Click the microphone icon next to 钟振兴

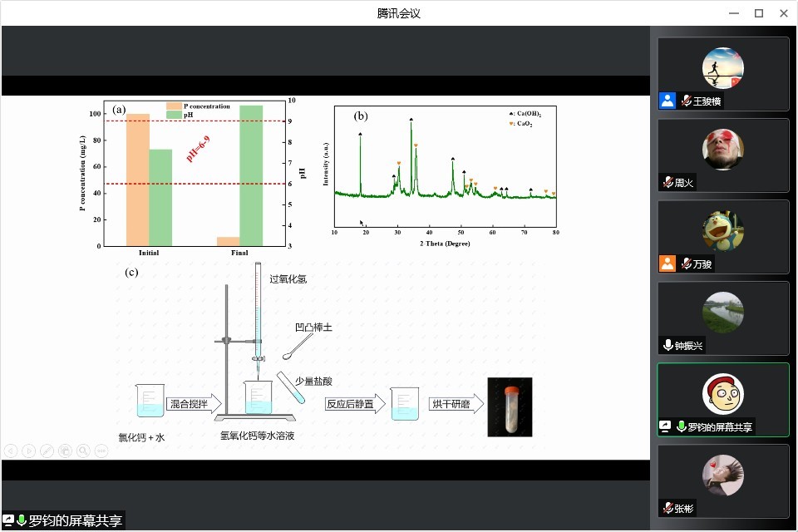[x=667, y=345]
